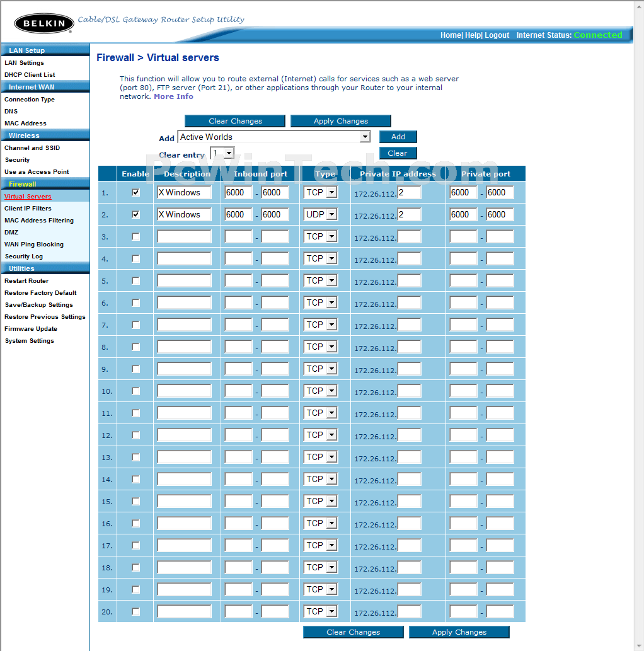Open Type selector on row 11
644x651 pixels.
(321, 413)
